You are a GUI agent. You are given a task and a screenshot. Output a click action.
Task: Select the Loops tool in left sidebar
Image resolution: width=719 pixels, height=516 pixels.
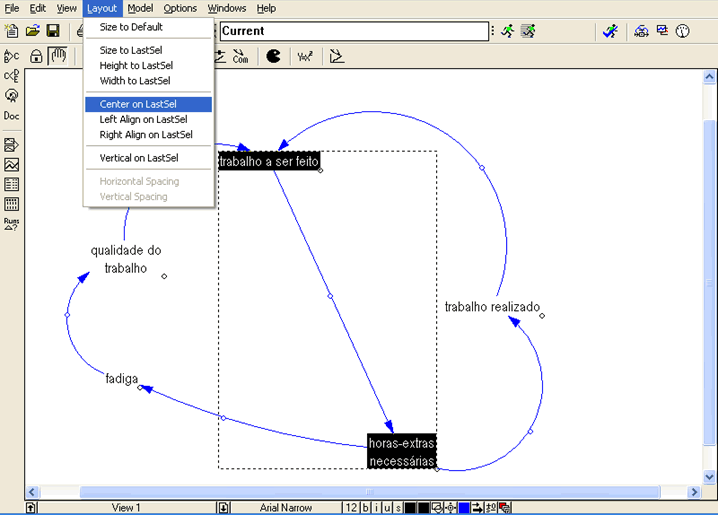(12, 96)
